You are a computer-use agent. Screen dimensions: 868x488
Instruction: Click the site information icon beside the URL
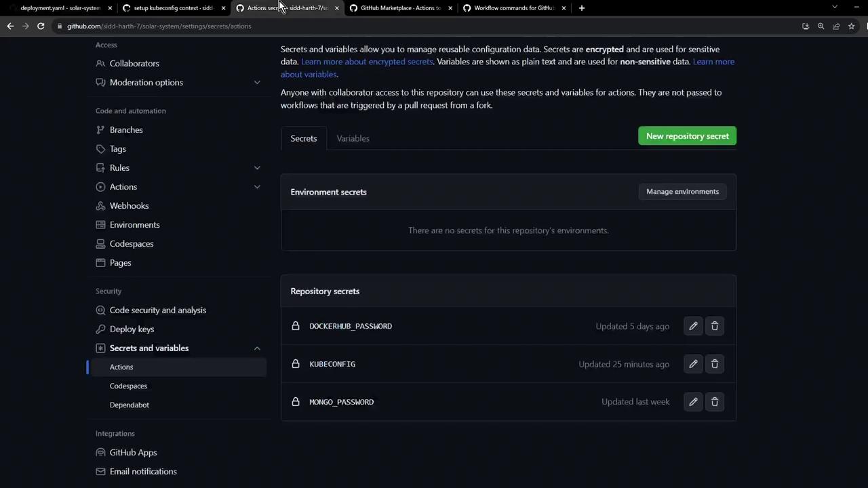tap(60, 26)
